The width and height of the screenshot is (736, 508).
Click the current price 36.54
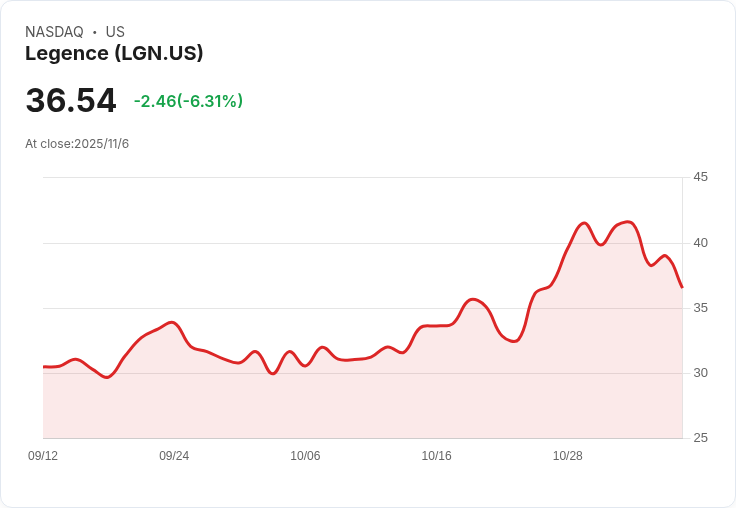(71, 101)
